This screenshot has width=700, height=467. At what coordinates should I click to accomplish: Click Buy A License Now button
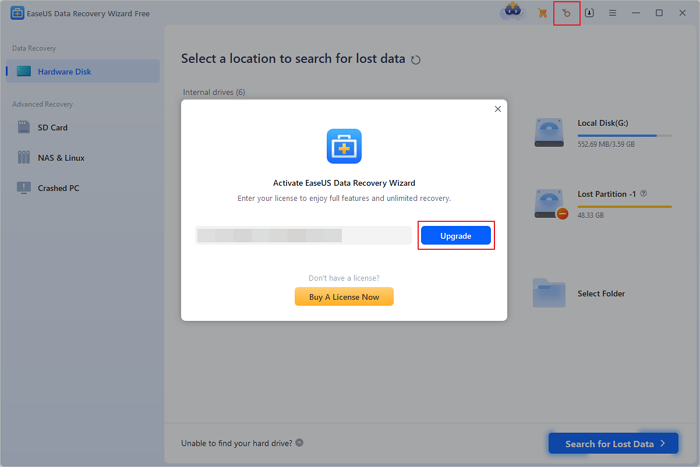pos(344,297)
